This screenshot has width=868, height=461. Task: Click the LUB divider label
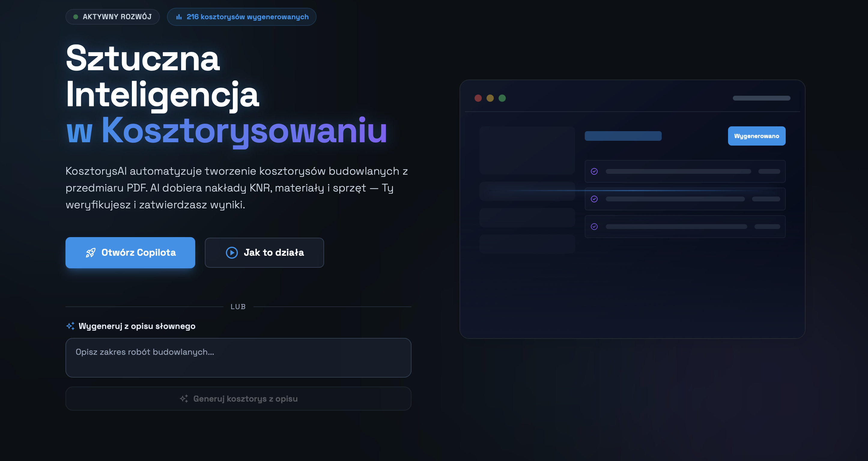[238, 307]
